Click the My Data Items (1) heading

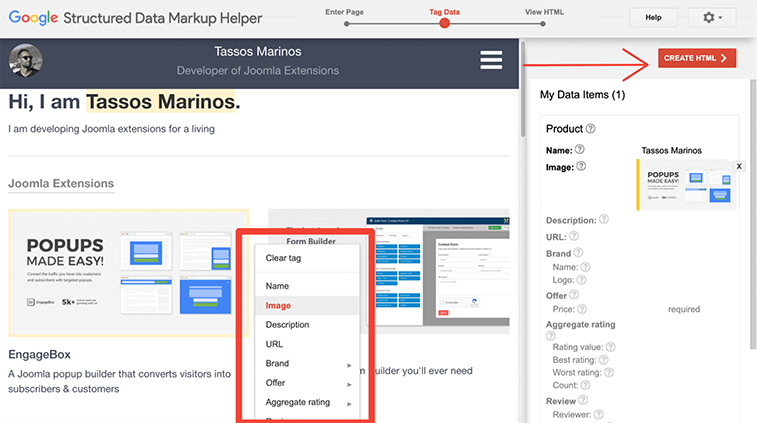[x=582, y=95]
